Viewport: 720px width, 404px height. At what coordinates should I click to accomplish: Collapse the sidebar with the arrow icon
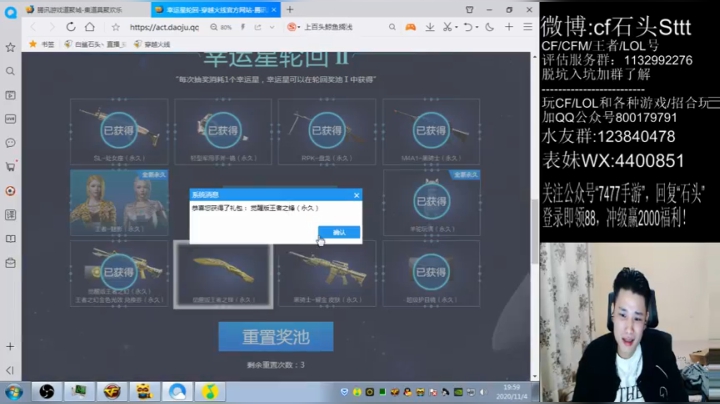[10, 370]
